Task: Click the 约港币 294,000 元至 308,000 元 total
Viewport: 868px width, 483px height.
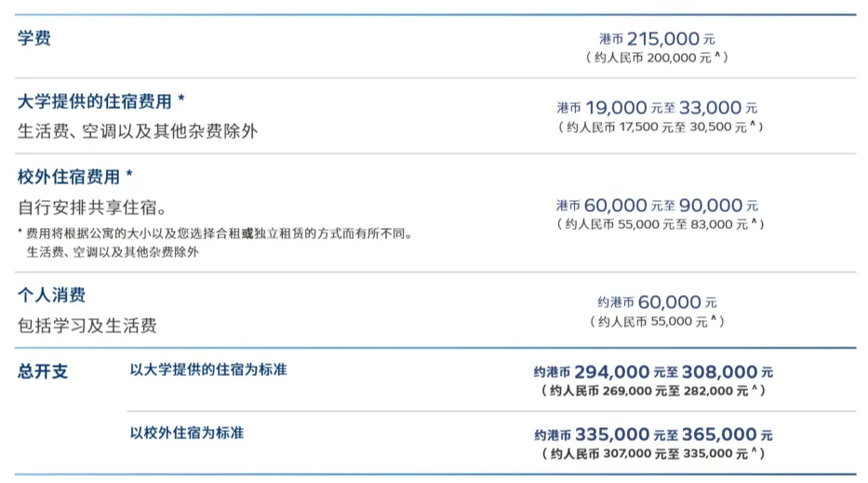Action: (653, 371)
